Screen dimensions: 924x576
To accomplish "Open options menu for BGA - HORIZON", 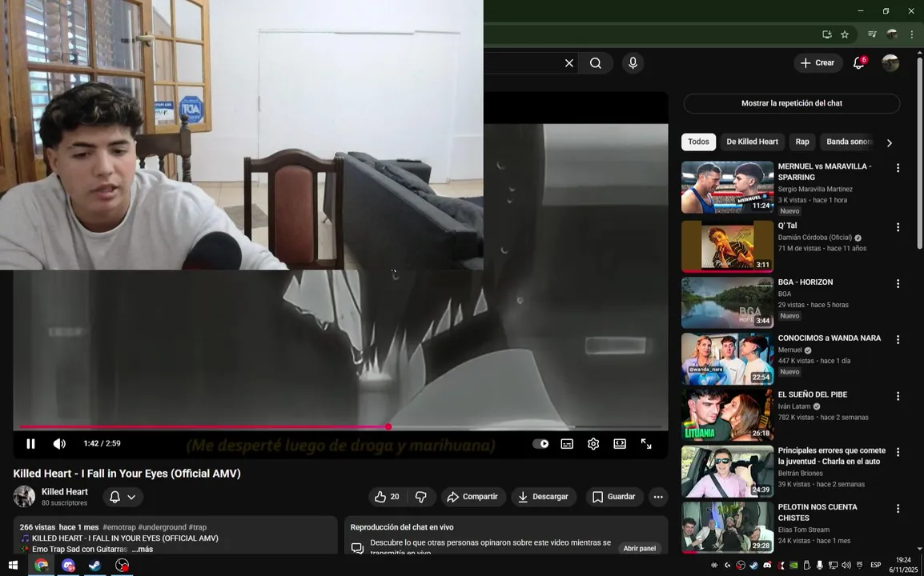I will point(898,283).
